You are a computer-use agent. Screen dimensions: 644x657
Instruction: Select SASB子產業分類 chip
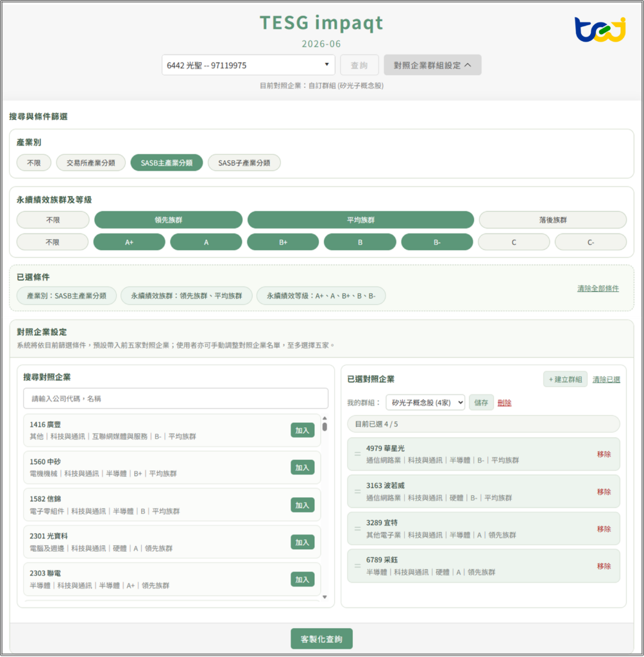[x=244, y=162]
